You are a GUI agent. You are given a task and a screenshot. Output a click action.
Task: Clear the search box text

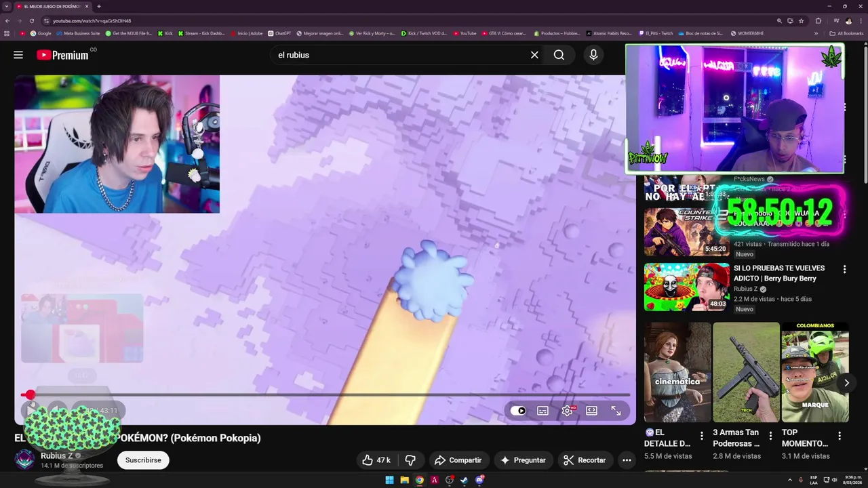click(x=534, y=55)
